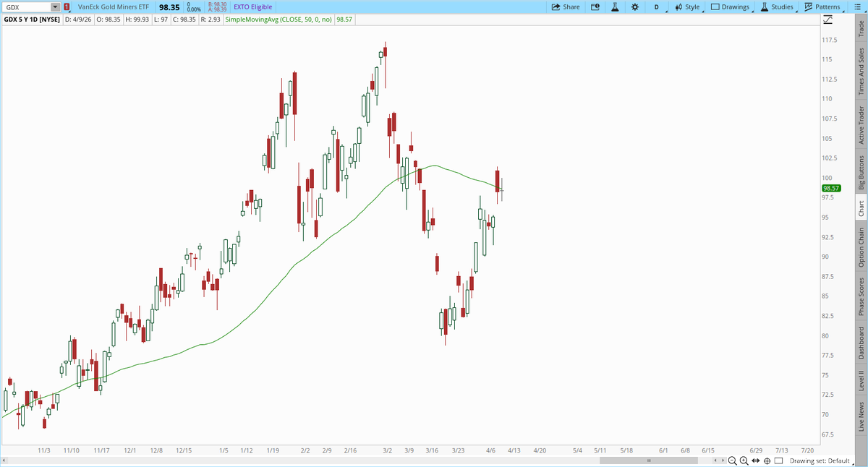Open the Level II side tab

(x=861, y=382)
